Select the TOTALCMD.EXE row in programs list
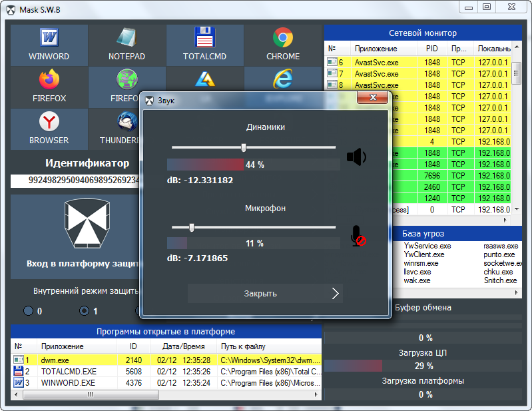The width and height of the screenshot is (532, 411). (69, 371)
